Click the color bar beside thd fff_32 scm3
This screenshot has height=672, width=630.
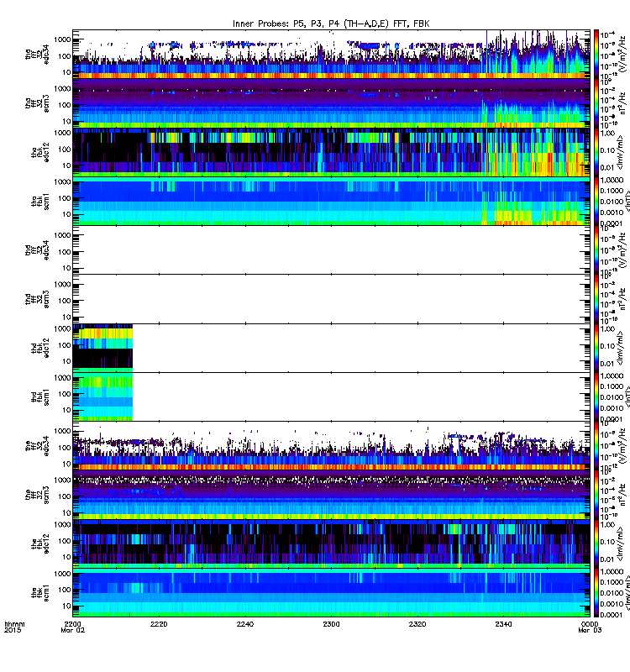pos(596,299)
